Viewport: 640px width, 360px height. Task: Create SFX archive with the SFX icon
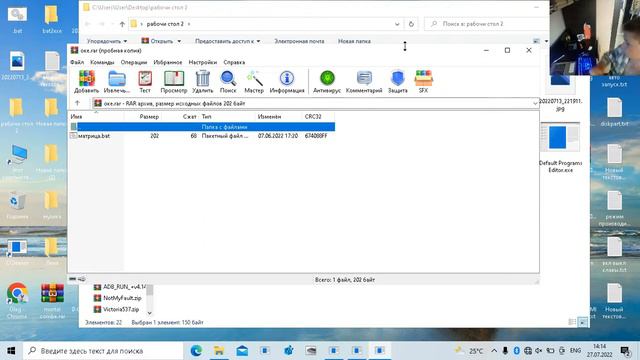point(423,81)
